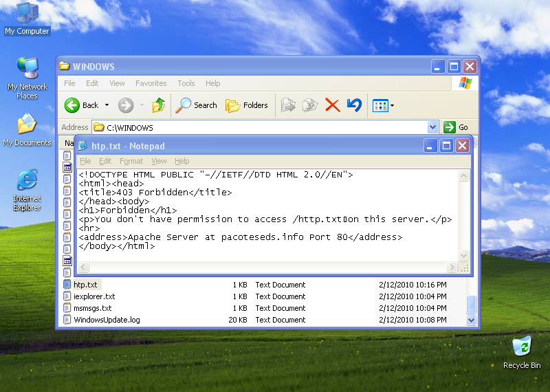Minimize the Notepad window
The width and height of the screenshot is (550, 392).
[430, 145]
